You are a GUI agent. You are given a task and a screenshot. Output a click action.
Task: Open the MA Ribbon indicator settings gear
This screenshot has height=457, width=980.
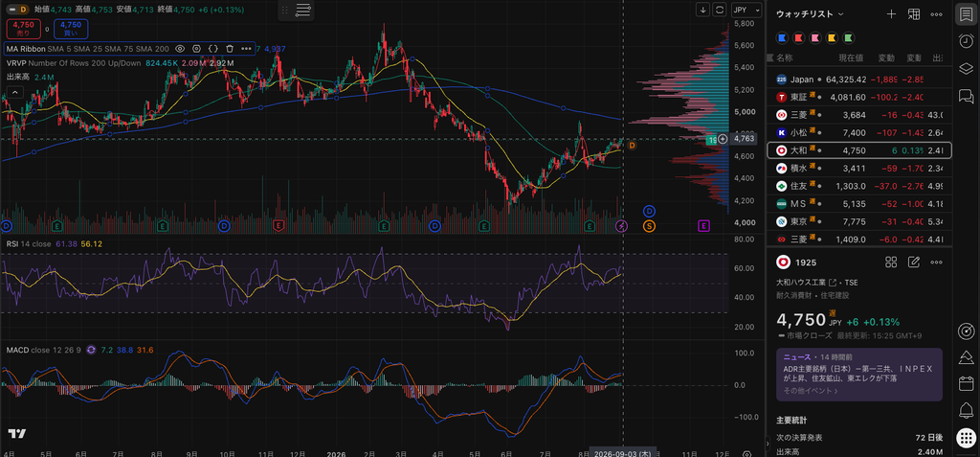(196, 48)
